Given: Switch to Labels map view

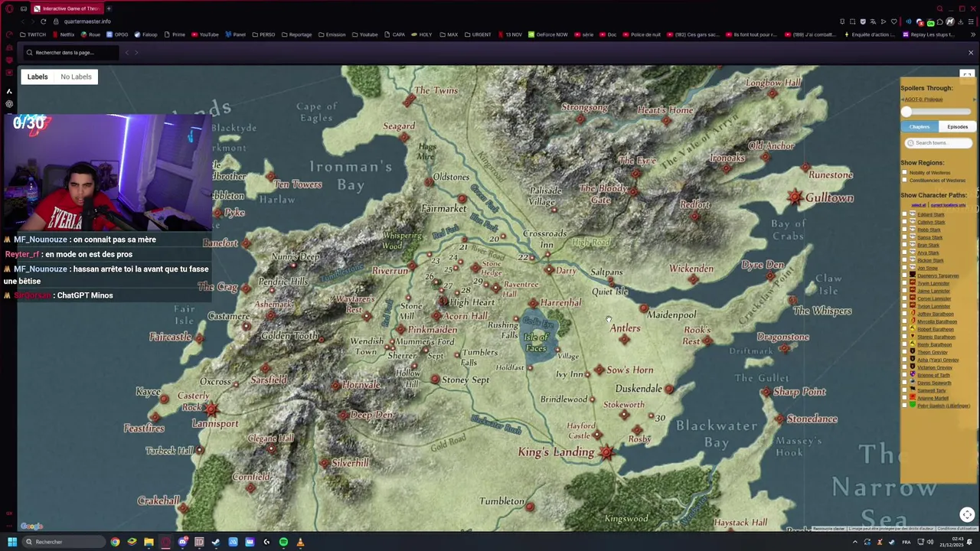Looking at the screenshot, I should [x=38, y=77].
